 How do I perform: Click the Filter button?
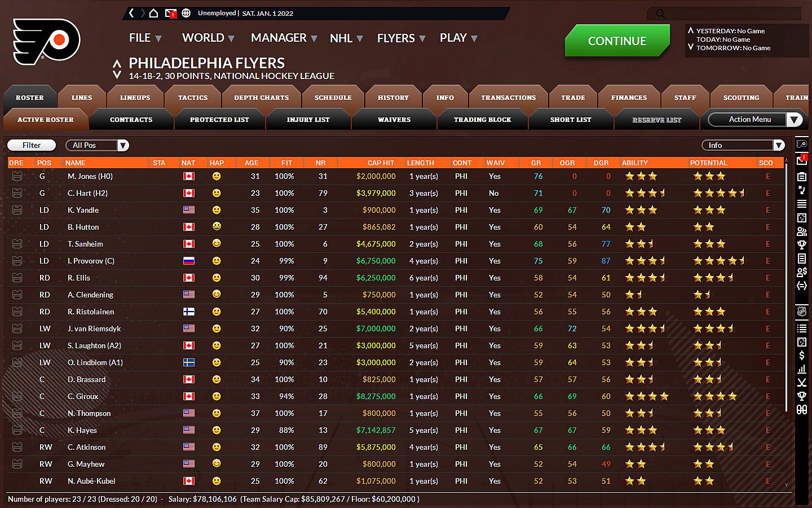coord(32,145)
